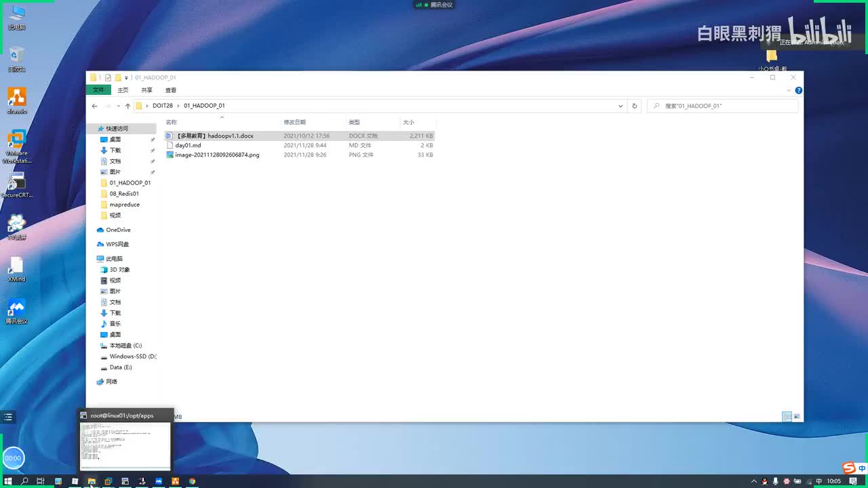Open Data (E:) drive
This screenshot has height=488, width=868.
point(121,367)
